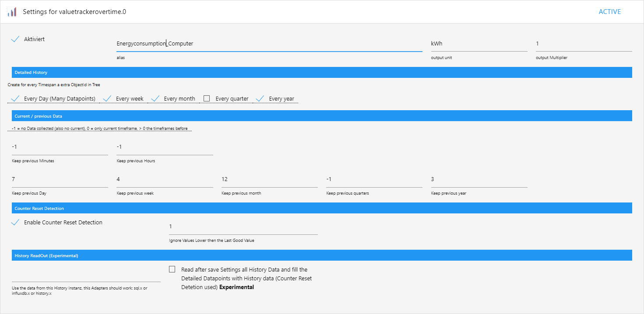Check the experimental Read History Data box
Screen dimensions: 644x314
coord(172,269)
